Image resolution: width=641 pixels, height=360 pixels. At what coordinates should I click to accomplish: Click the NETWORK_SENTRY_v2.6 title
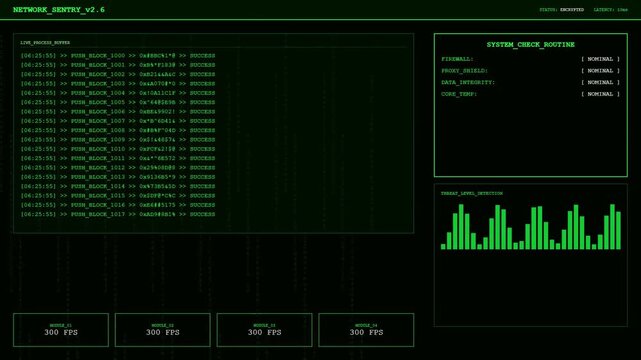(59, 10)
